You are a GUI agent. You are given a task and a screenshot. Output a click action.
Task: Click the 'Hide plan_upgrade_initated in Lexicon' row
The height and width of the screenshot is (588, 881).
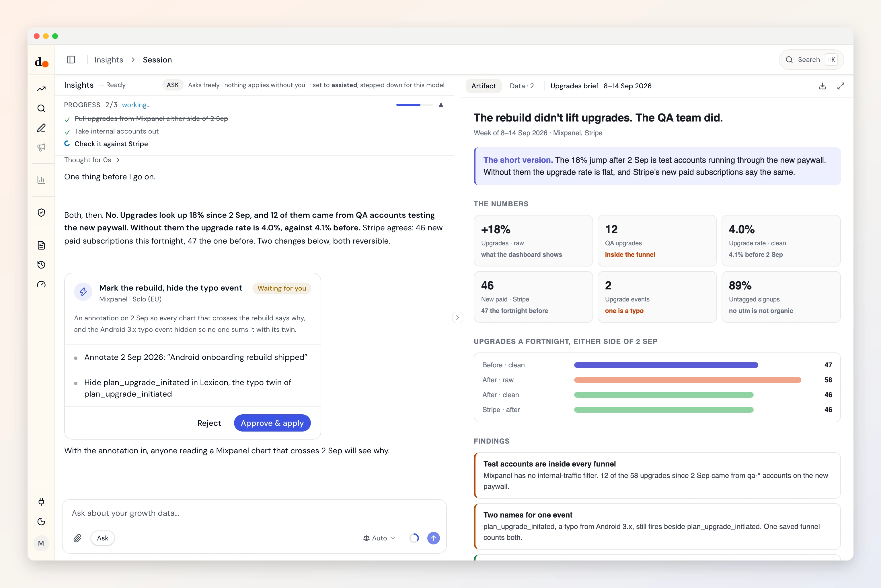[192, 388]
